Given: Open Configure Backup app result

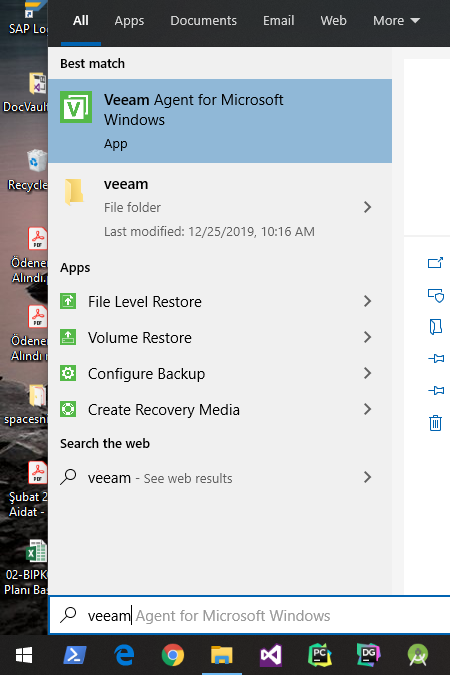Looking at the screenshot, I should coord(220,373).
